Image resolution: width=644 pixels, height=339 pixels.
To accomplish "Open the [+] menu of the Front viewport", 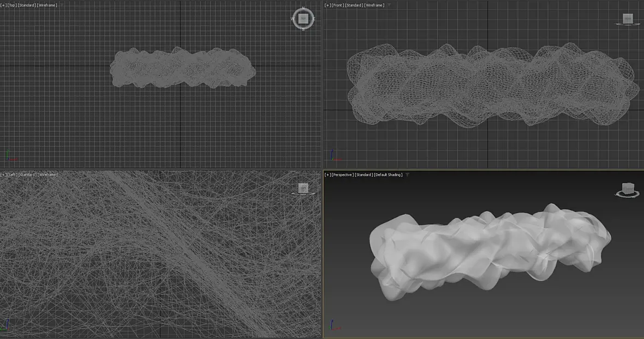I will [x=327, y=5].
